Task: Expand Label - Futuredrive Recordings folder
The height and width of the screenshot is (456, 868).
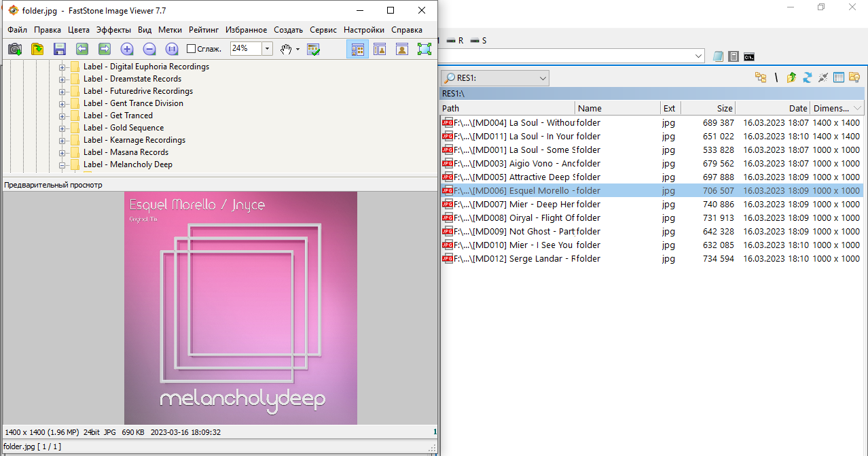Action: (62, 91)
